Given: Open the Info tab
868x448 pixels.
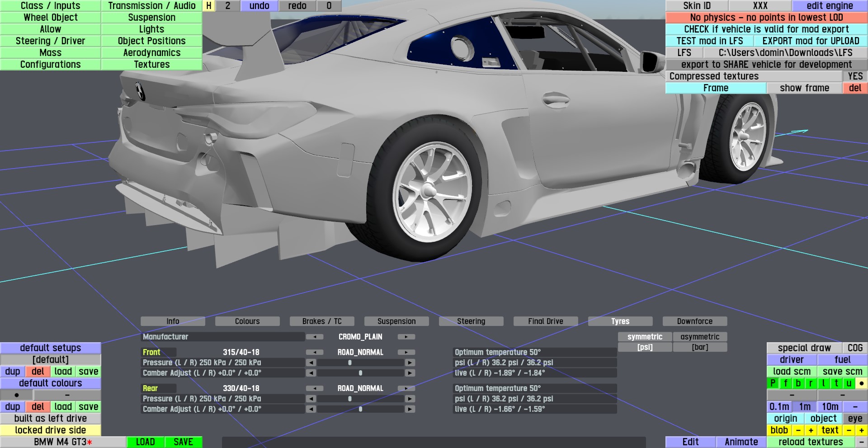Looking at the screenshot, I should 173,321.
